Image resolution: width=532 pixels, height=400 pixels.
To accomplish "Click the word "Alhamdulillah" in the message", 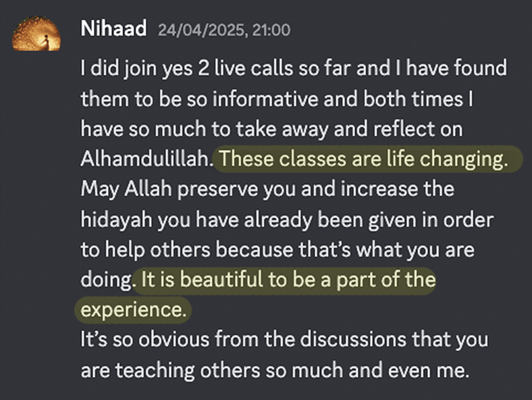I will tap(145, 159).
